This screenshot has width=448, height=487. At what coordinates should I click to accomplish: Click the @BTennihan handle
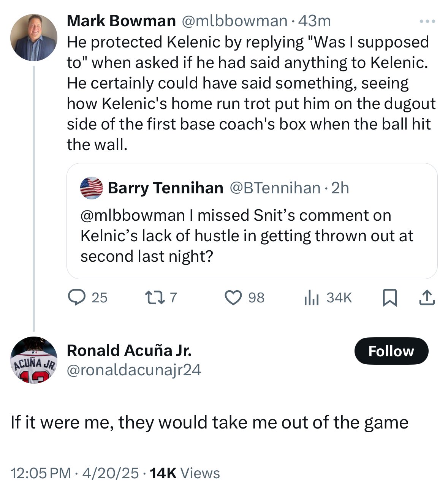(x=275, y=188)
